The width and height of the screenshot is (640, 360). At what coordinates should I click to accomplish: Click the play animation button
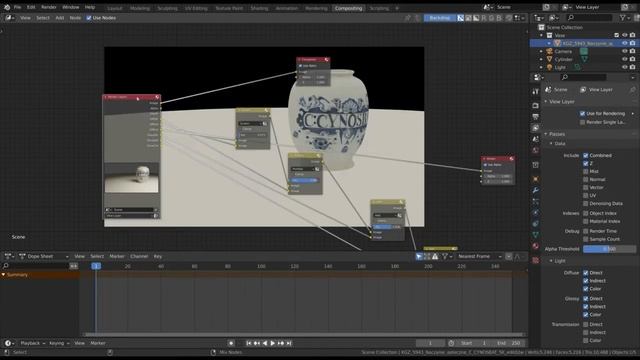(273, 343)
